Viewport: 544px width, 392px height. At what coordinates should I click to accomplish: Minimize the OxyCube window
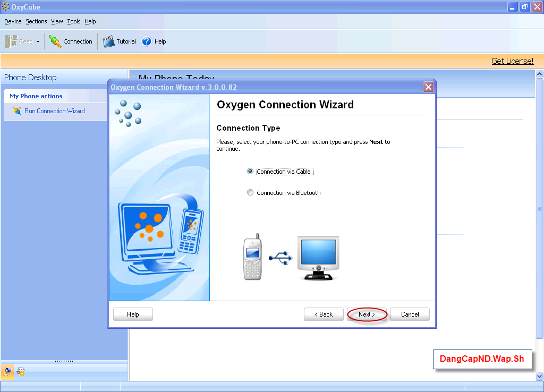click(x=513, y=6)
